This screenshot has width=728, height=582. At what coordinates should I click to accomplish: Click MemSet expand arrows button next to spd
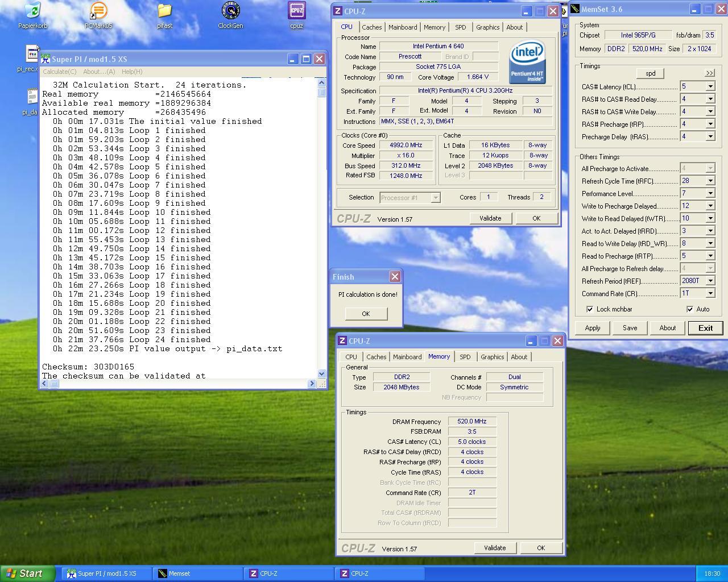pyautogui.click(x=710, y=73)
